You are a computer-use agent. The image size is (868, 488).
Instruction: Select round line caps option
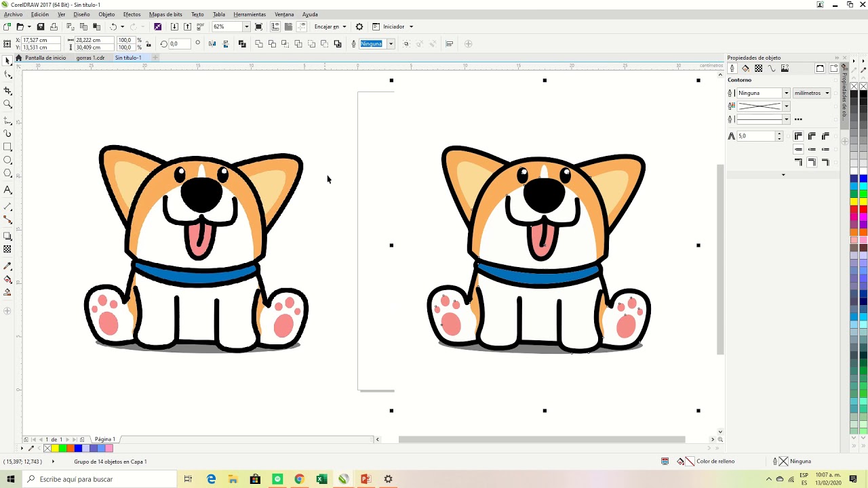point(812,149)
